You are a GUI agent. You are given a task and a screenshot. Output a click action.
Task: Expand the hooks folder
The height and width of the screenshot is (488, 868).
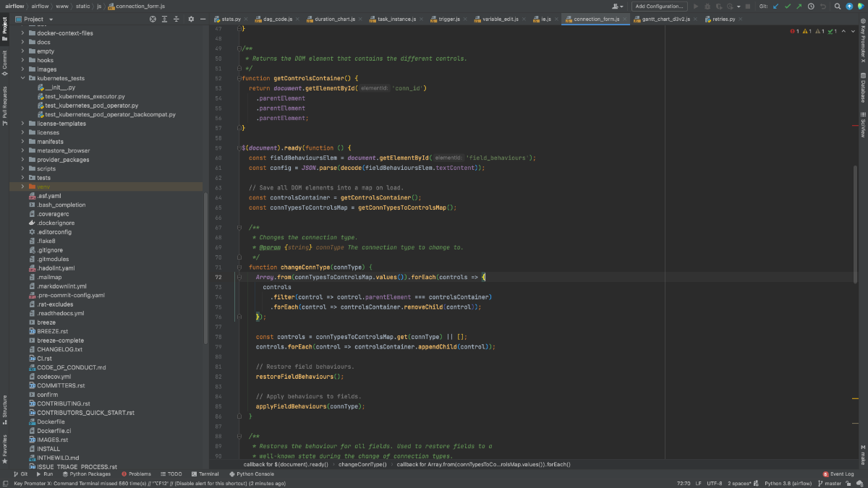(22, 60)
